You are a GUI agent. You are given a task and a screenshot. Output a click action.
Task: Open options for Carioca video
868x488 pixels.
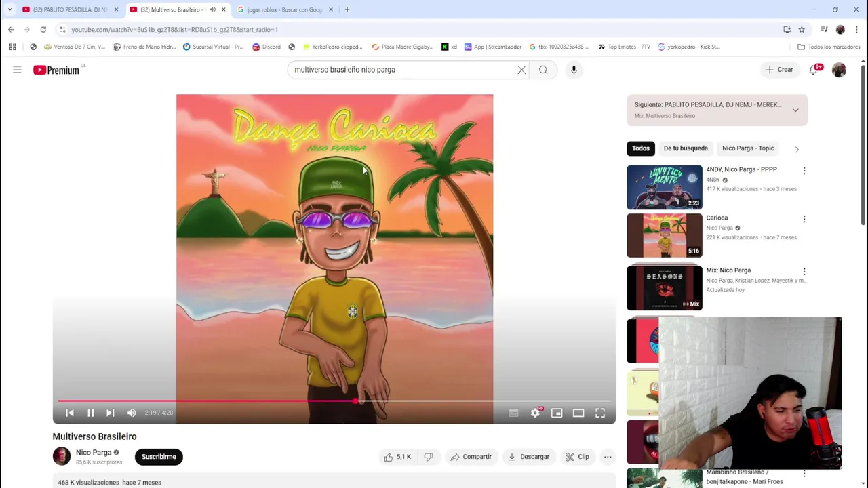point(804,219)
